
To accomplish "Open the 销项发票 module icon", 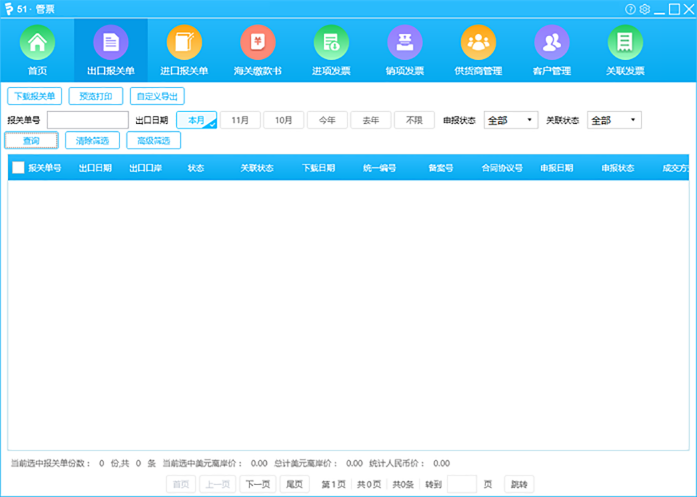I will click(x=404, y=45).
